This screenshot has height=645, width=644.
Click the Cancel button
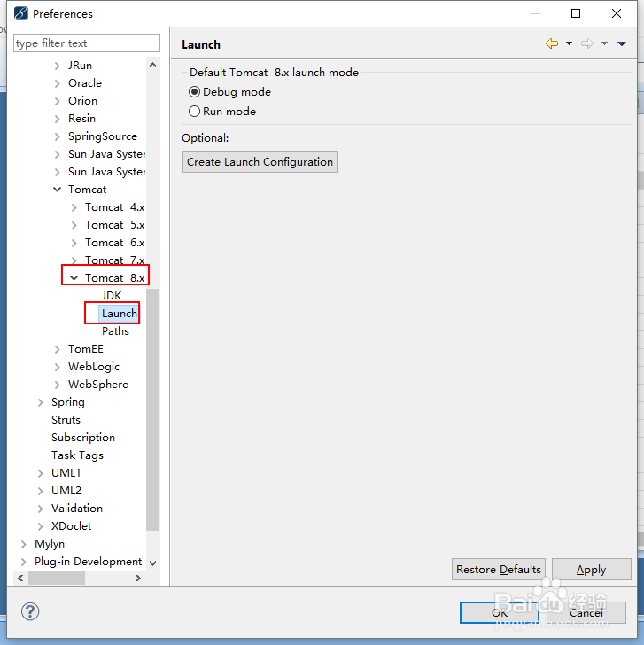(x=586, y=613)
